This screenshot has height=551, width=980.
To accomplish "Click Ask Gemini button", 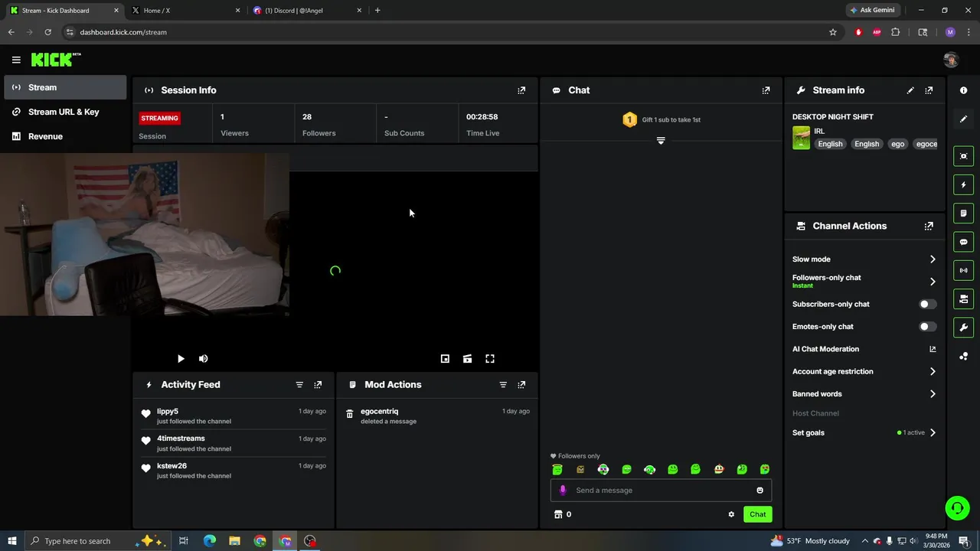I will (x=871, y=11).
